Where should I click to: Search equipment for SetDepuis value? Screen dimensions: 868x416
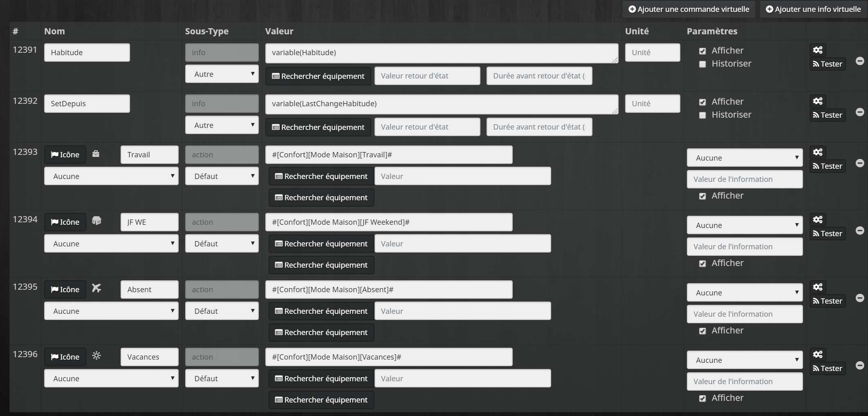(318, 127)
